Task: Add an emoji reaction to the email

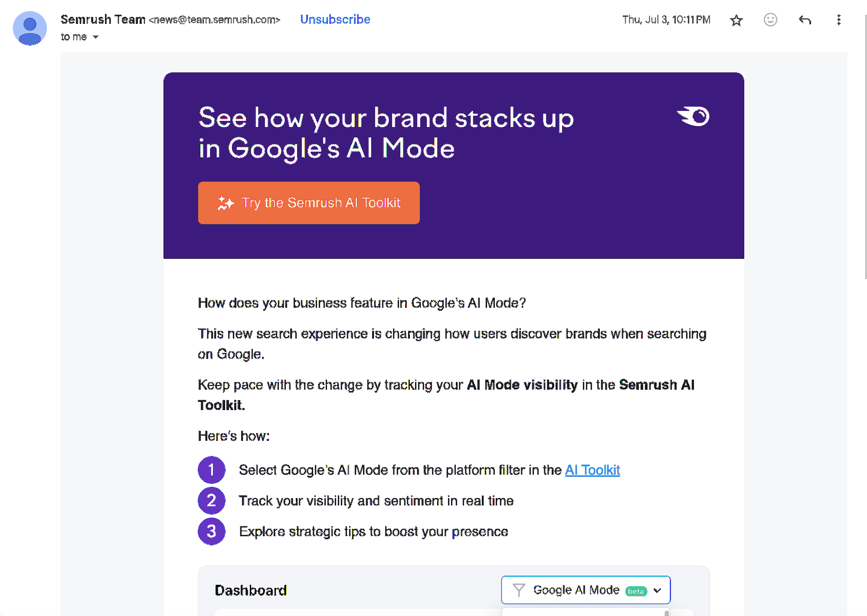Action: click(x=770, y=20)
